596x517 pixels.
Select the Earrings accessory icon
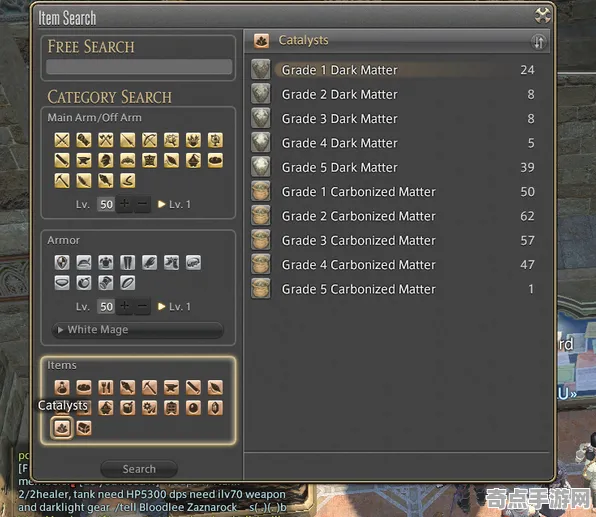point(84,282)
